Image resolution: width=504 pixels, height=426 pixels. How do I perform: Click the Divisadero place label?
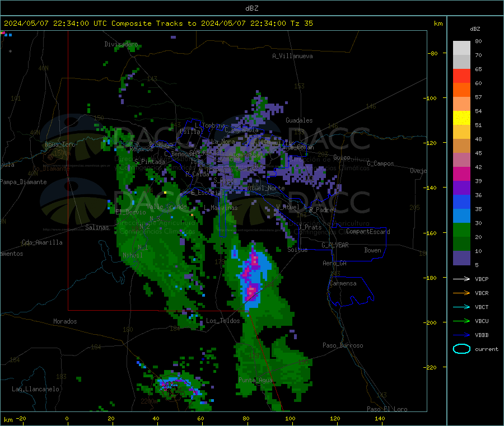coord(121,44)
